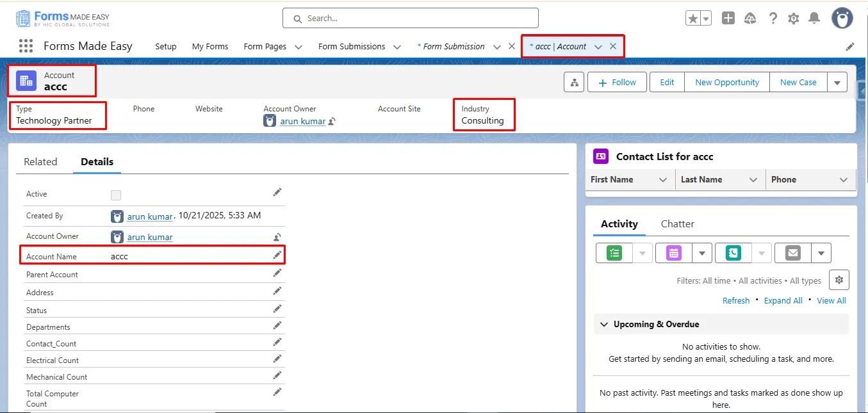Click the Refresh link

click(x=736, y=300)
